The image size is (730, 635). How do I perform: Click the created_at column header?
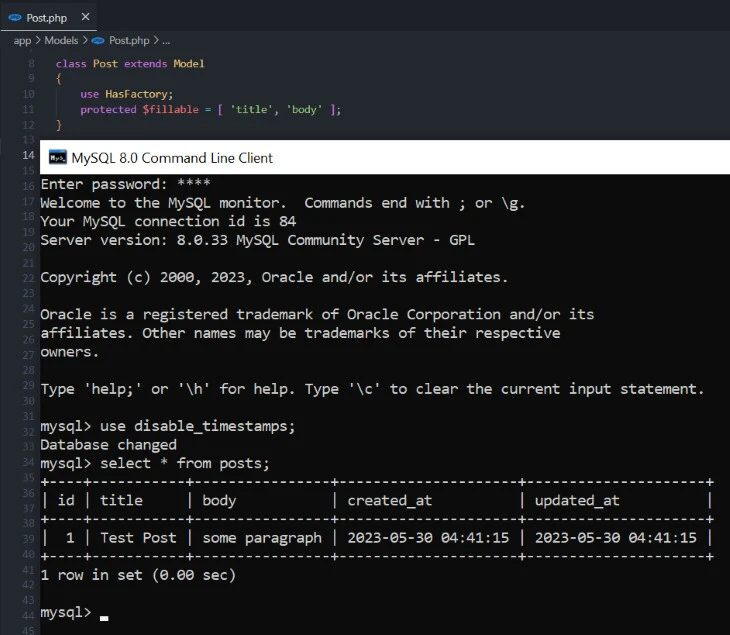(x=389, y=499)
